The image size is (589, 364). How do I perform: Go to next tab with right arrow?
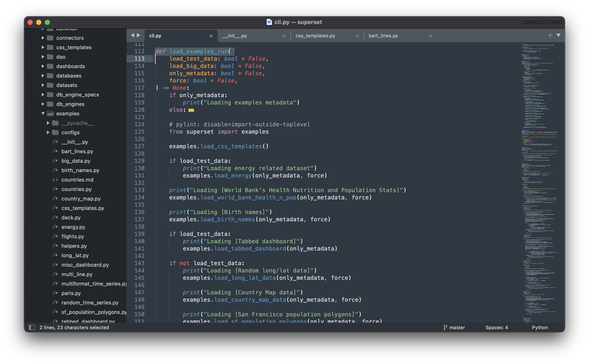(139, 35)
